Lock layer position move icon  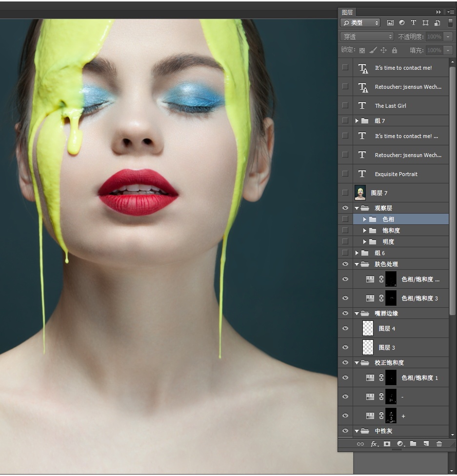(x=383, y=50)
